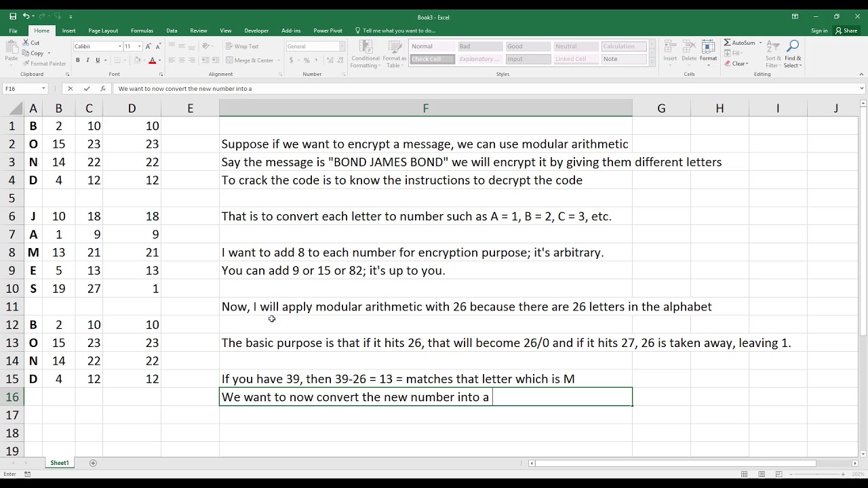
Task: Click the Borders icon in Font group
Action: 117,60
